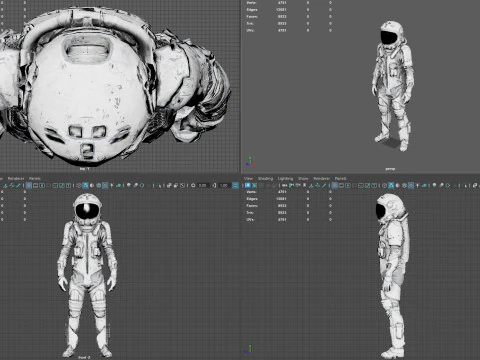Open the Lighting menu in the side view panel
This screenshot has height=360, width=480.
[x=285, y=178]
